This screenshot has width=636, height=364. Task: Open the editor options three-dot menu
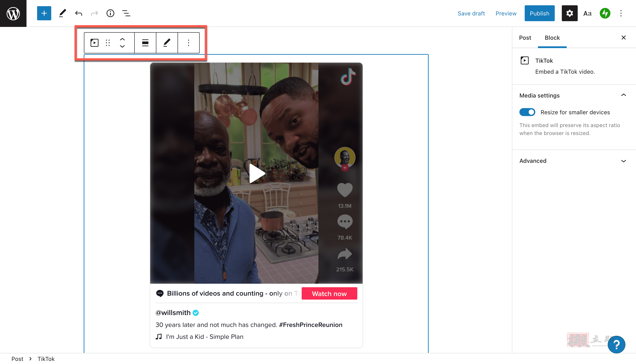coord(621,13)
